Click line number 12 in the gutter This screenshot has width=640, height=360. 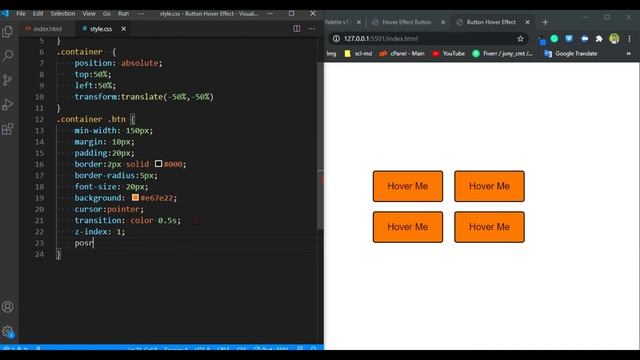[x=39, y=119]
